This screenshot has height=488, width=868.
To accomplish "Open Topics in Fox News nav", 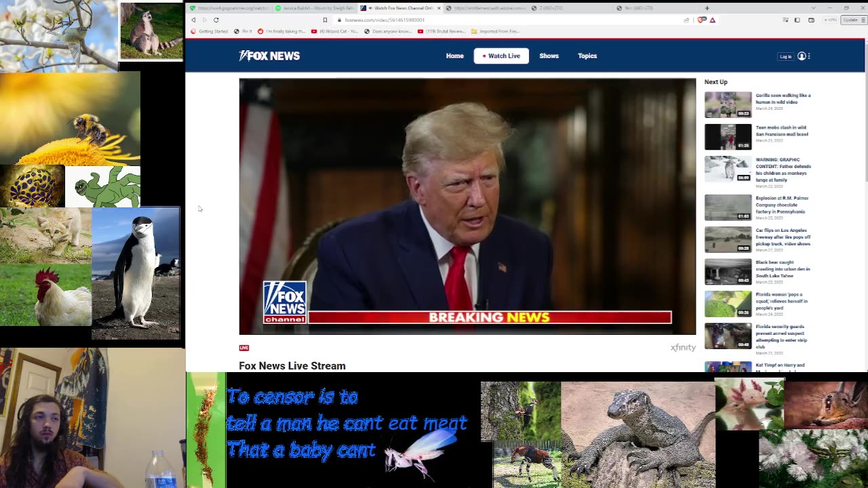I will tap(587, 56).
